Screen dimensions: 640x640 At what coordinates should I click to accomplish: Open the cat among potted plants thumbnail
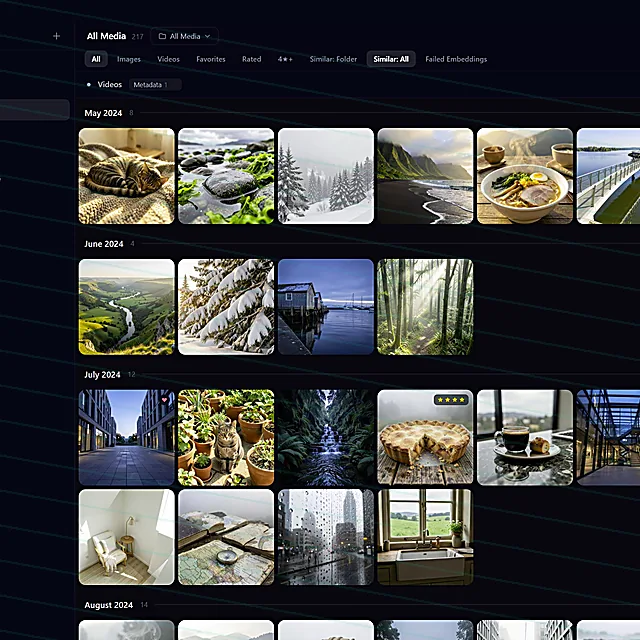(226, 438)
